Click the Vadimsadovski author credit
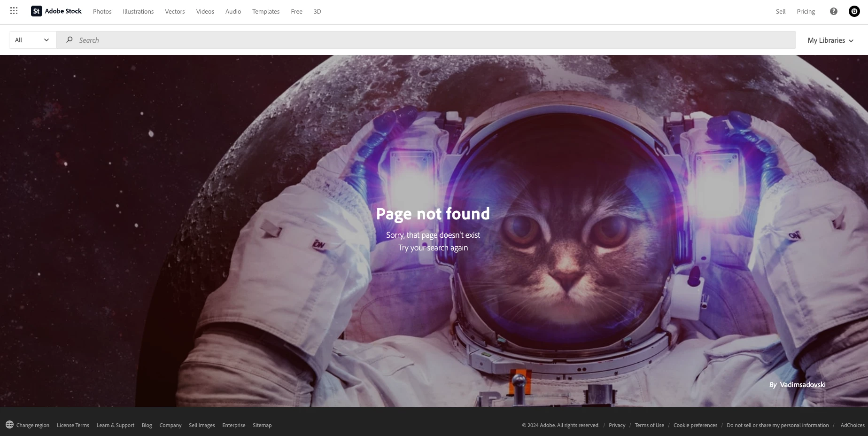This screenshot has width=868, height=436. click(802, 384)
